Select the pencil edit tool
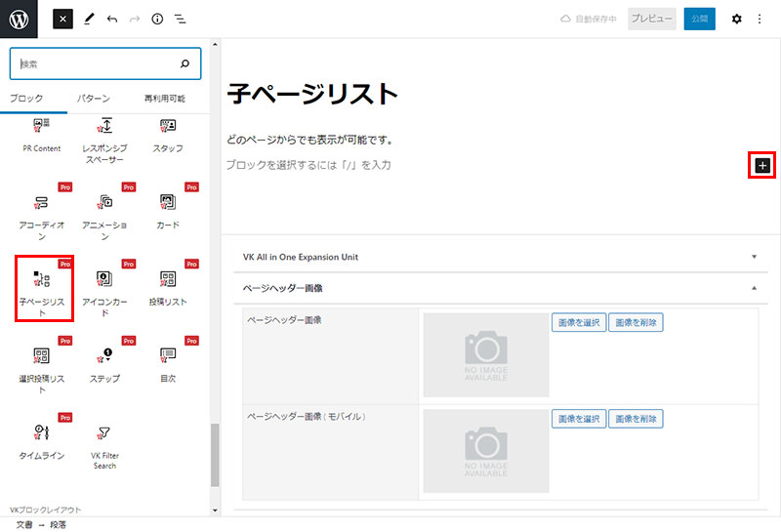 89,19
